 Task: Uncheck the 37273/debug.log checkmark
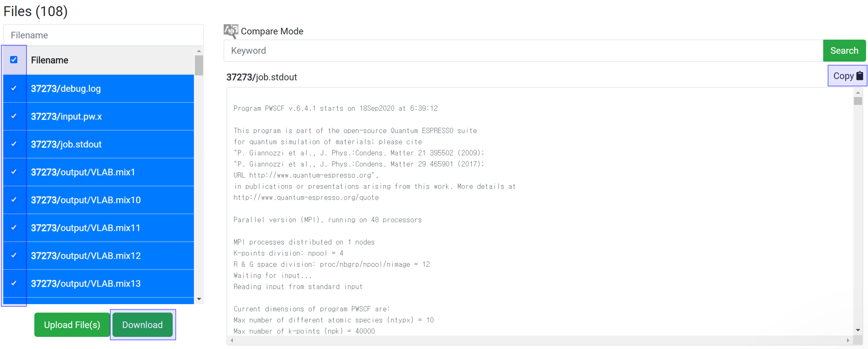pyautogui.click(x=14, y=89)
